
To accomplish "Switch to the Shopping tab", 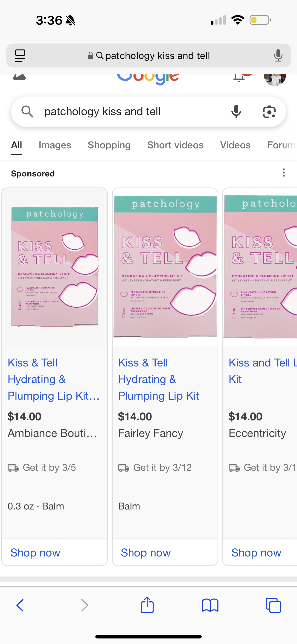I will pyautogui.click(x=109, y=145).
